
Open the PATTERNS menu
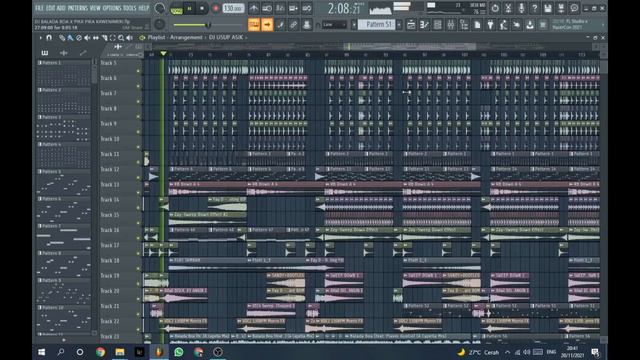point(78,8)
